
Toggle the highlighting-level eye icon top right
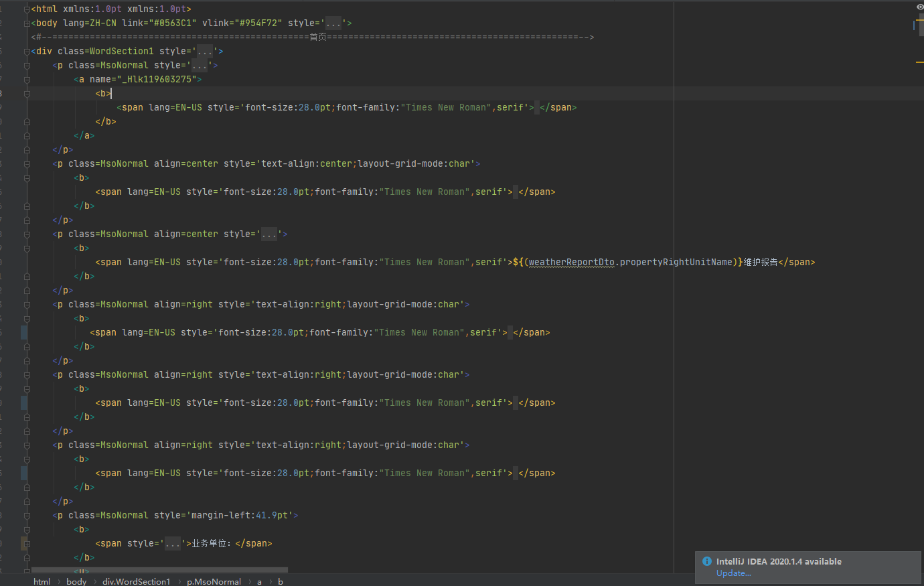[x=919, y=6]
